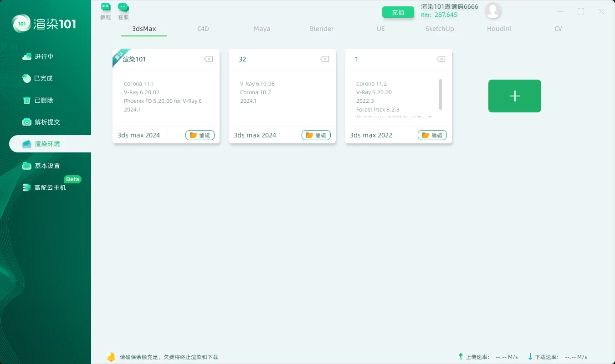615x364 pixels.
Task: Switch to the SketchUp tab
Action: [x=440, y=29]
